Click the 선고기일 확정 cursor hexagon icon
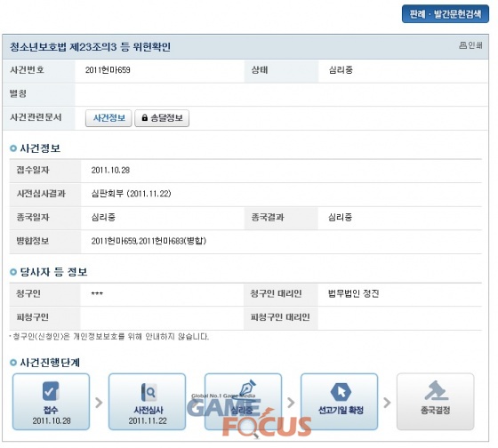Screen dimensions: 498x448 [341, 392]
